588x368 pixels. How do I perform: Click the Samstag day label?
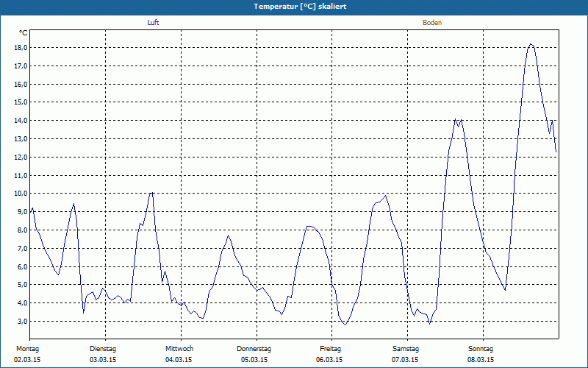point(406,349)
